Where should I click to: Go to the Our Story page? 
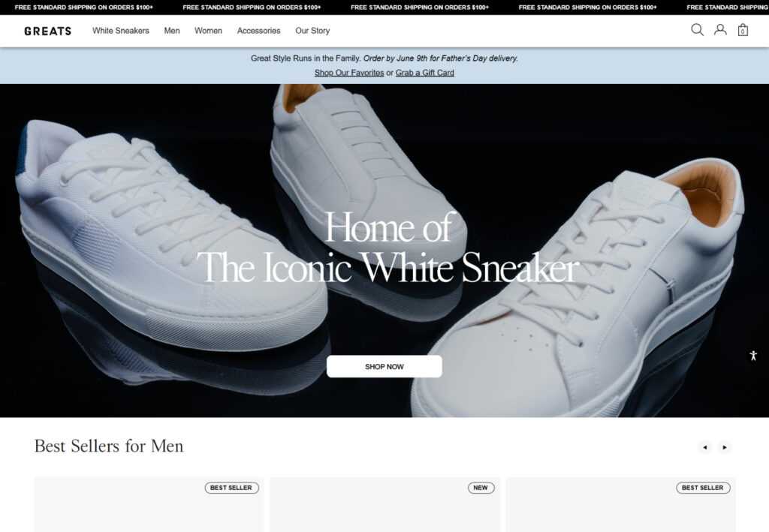click(x=312, y=30)
